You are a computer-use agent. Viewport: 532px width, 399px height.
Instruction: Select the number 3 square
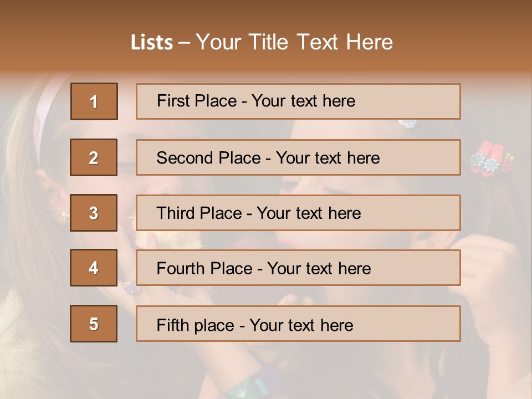(x=94, y=213)
